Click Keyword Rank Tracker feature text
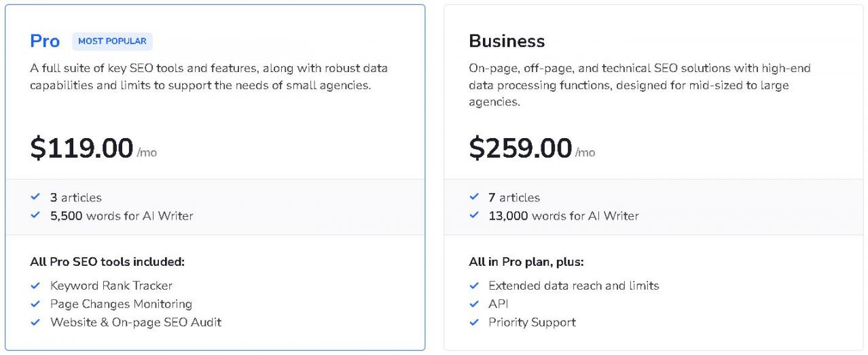Viewport: 868px width, 355px height. coord(111,286)
